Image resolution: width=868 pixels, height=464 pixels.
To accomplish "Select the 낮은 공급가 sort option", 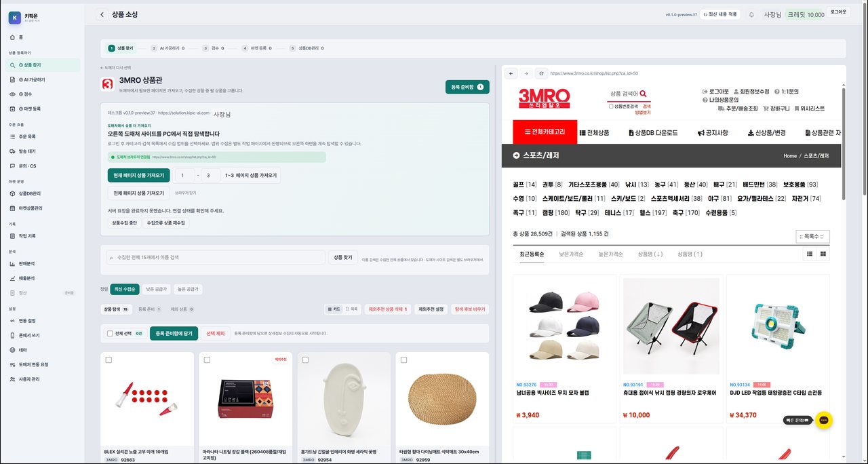I will pos(157,289).
